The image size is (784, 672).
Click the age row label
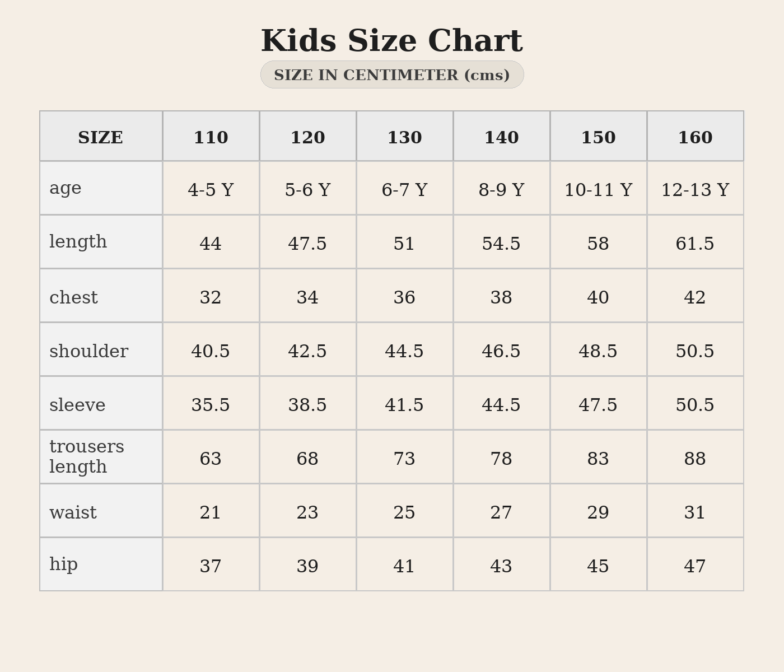click(x=66, y=188)
